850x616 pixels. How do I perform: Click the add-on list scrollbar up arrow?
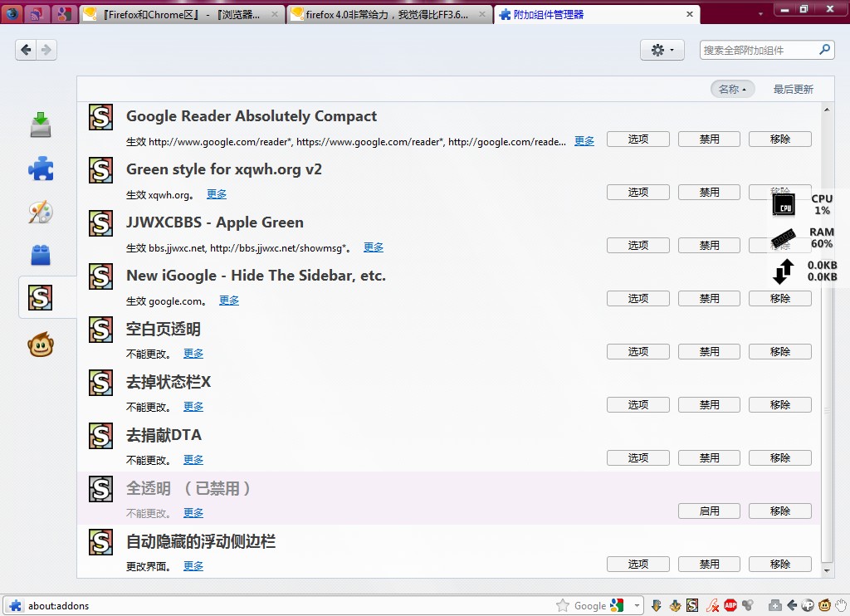click(827, 110)
